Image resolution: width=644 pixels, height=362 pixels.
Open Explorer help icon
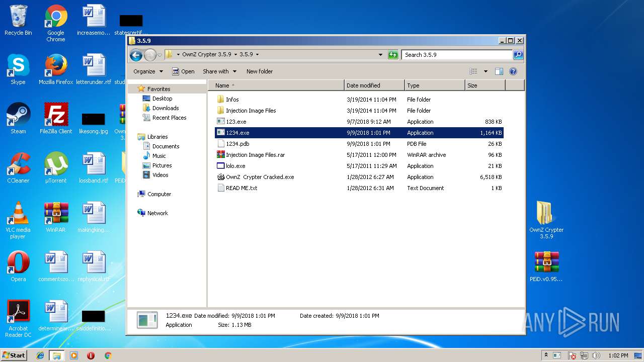513,71
